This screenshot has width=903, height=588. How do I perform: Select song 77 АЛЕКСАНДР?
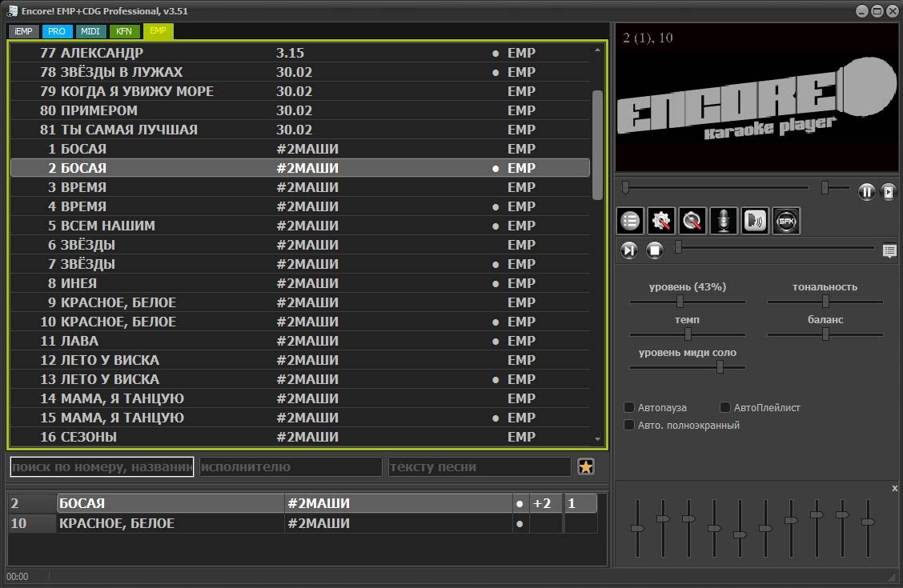point(300,53)
